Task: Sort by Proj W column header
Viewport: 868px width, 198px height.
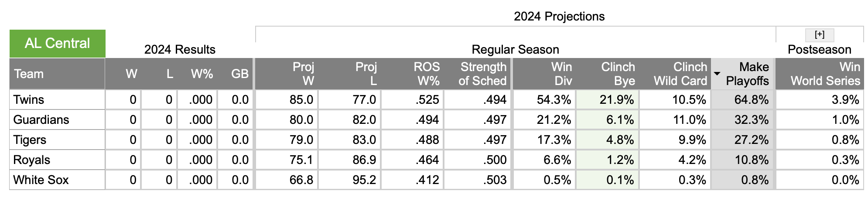Action: pyautogui.click(x=303, y=74)
